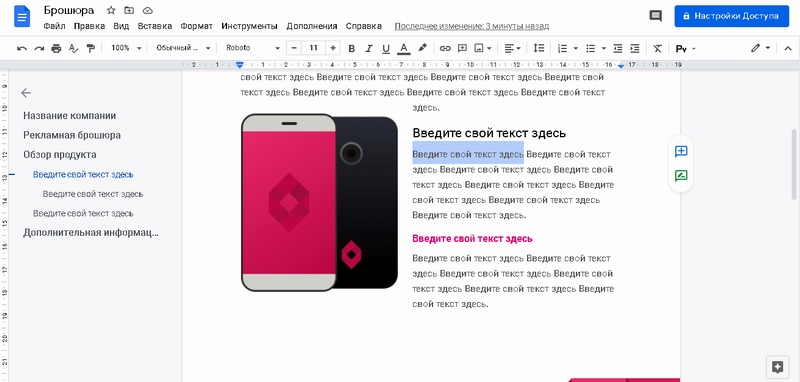The width and height of the screenshot is (800, 382).
Task: Click the vertical scrollbar thumb
Action: click(794, 164)
